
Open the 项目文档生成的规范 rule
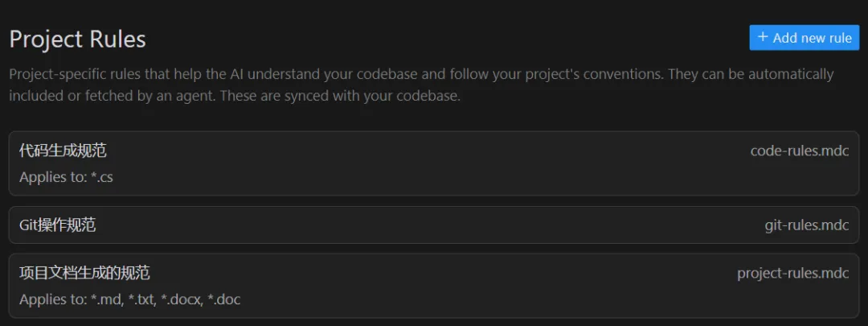[84, 273]
